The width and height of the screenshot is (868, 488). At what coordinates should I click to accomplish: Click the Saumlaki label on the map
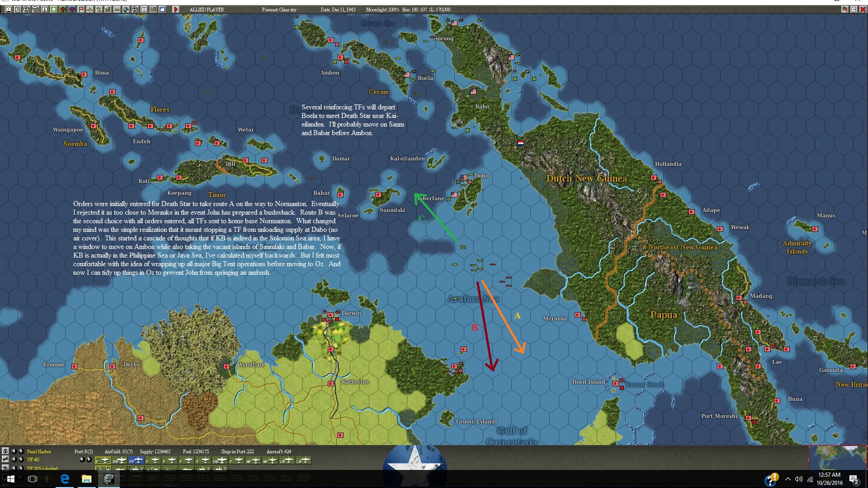[392, 210]
